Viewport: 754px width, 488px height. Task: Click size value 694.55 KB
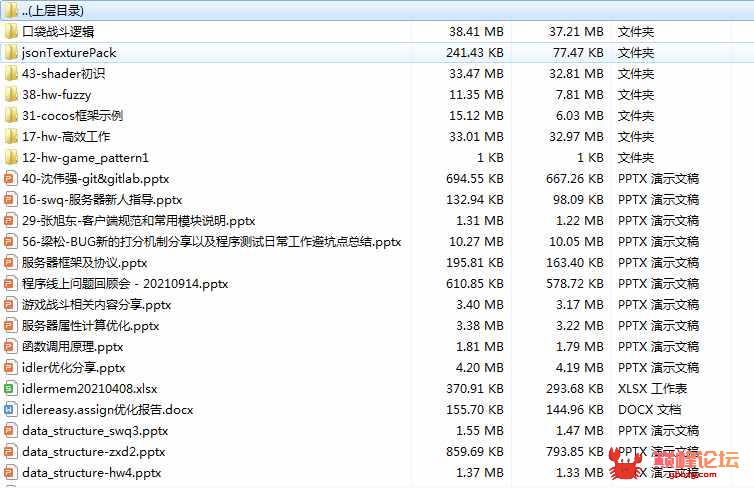point(475,179)
